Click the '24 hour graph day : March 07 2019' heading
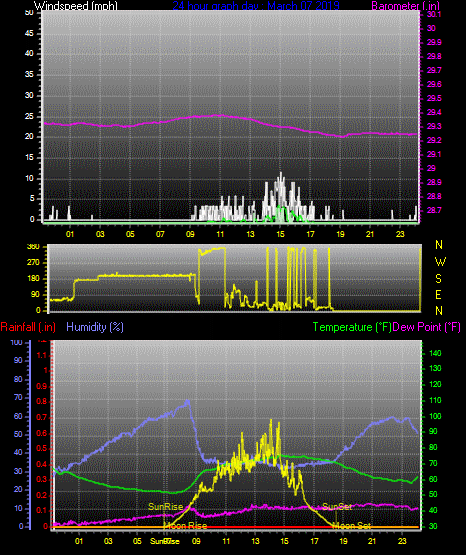 pyautogui.click(x=256, y=6)
